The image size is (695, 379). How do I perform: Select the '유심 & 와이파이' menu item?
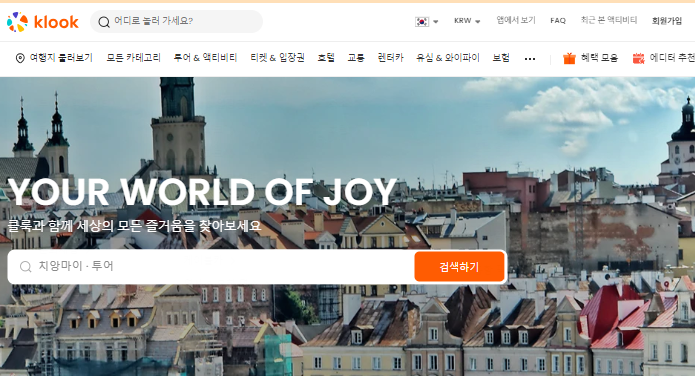point(448,58)
